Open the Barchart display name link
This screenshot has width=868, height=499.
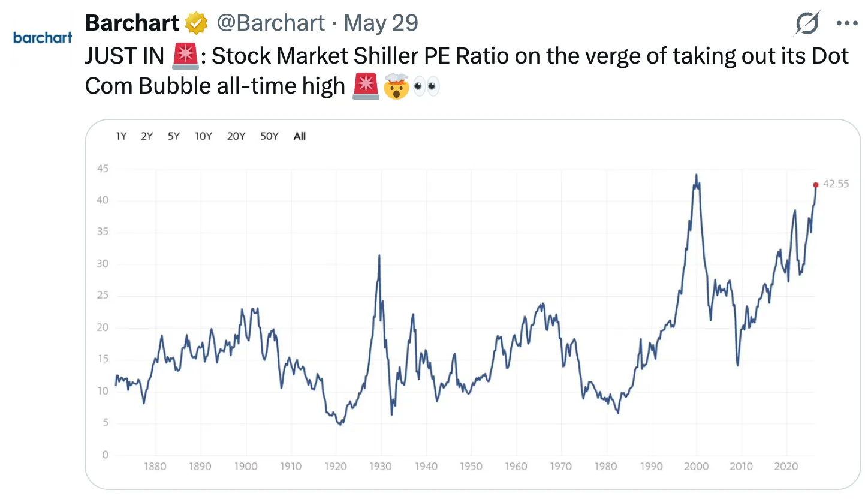pyautogui.click(x=132, y=24)
